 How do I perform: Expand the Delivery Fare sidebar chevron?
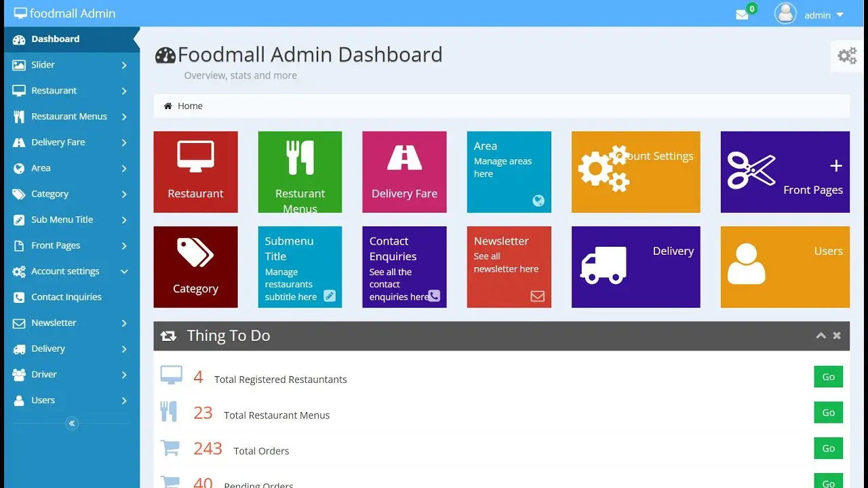tap(124, 142)
